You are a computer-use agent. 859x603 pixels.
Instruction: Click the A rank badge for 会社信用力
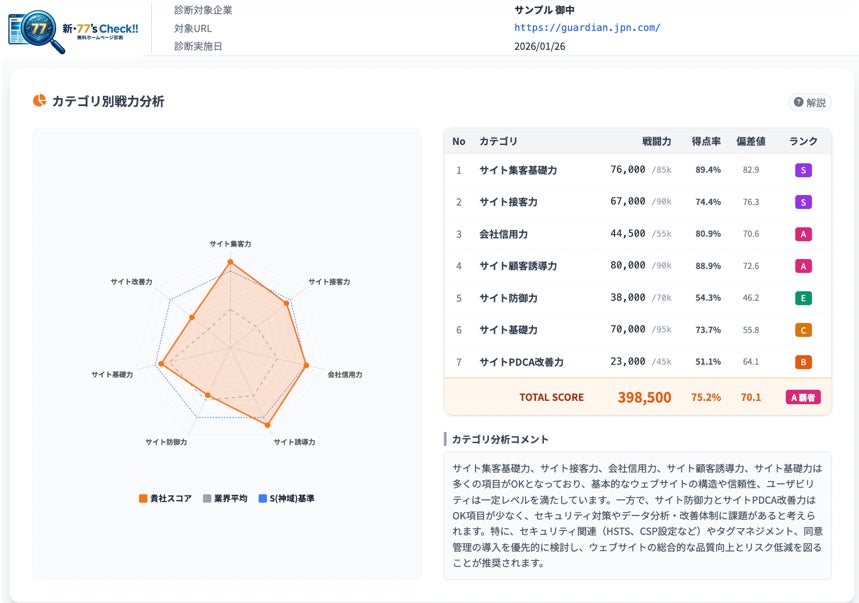(803, 234)
